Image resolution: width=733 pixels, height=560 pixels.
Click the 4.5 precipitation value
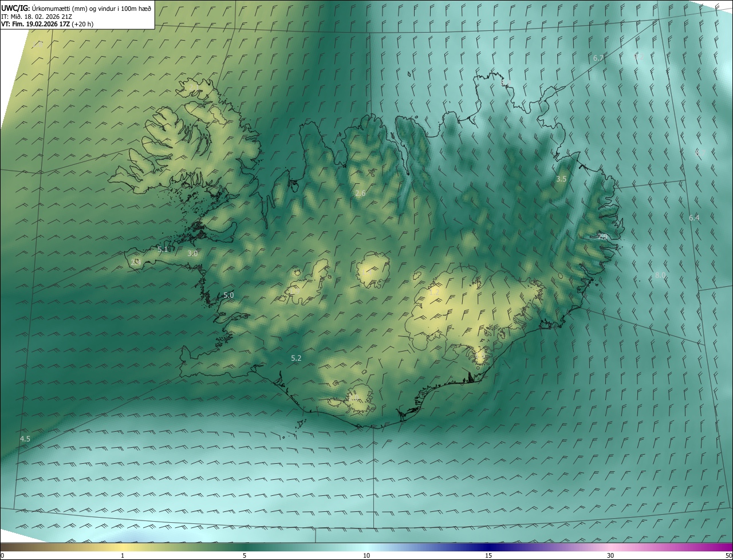click(25, 439)
